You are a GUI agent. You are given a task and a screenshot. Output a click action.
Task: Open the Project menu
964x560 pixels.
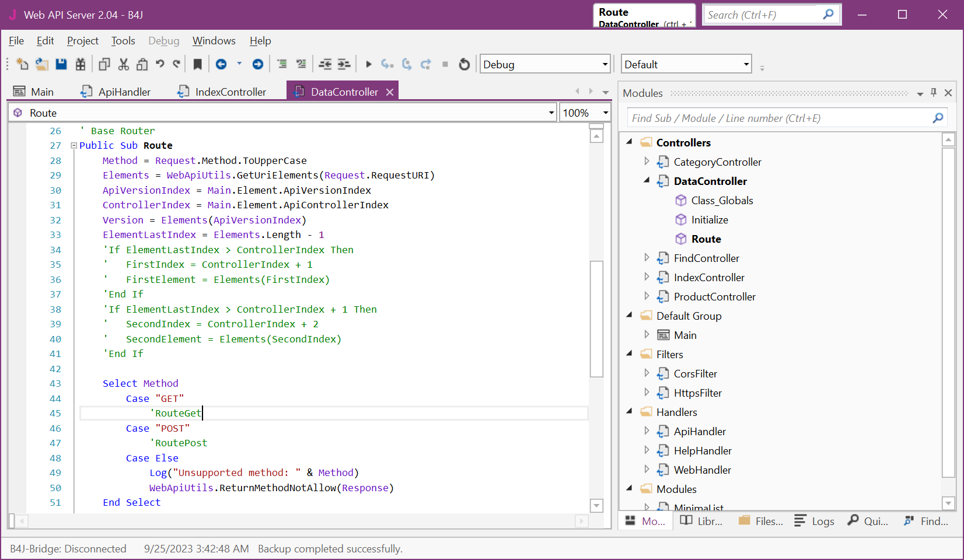pos(82,41)
